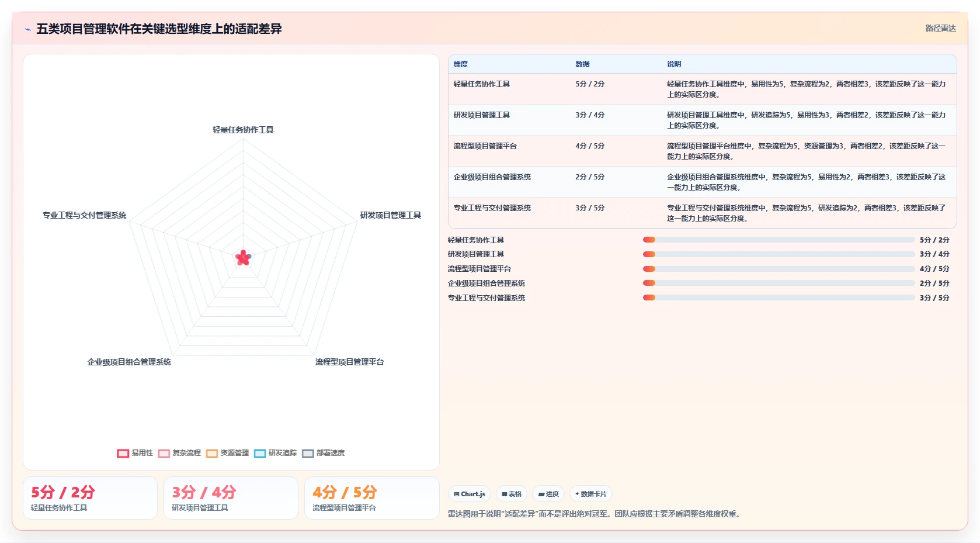Viewport: 980px width, 543px height.
Task: Select the 专业工程与交付管理系统 table row name
Action: point(492,208)
